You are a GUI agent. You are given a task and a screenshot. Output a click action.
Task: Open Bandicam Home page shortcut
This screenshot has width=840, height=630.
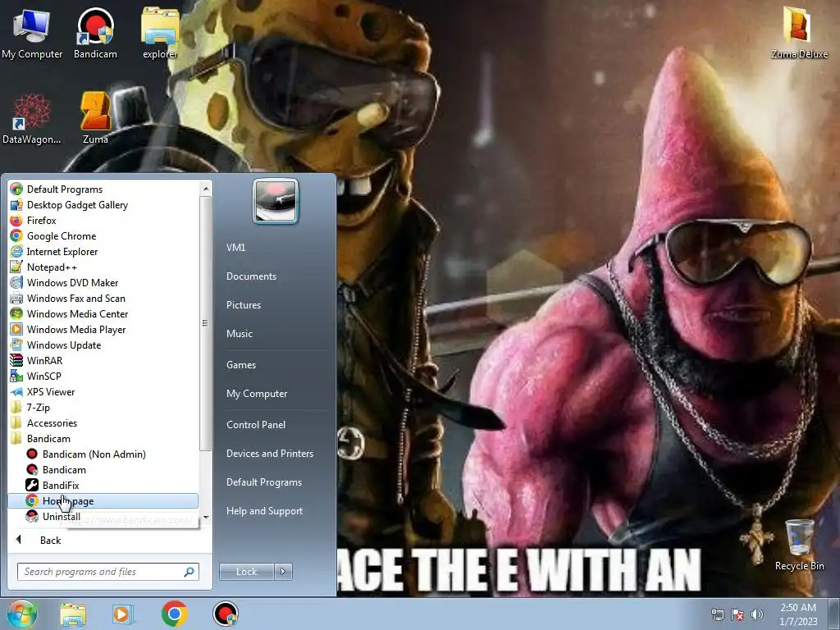tap(103, 500)
